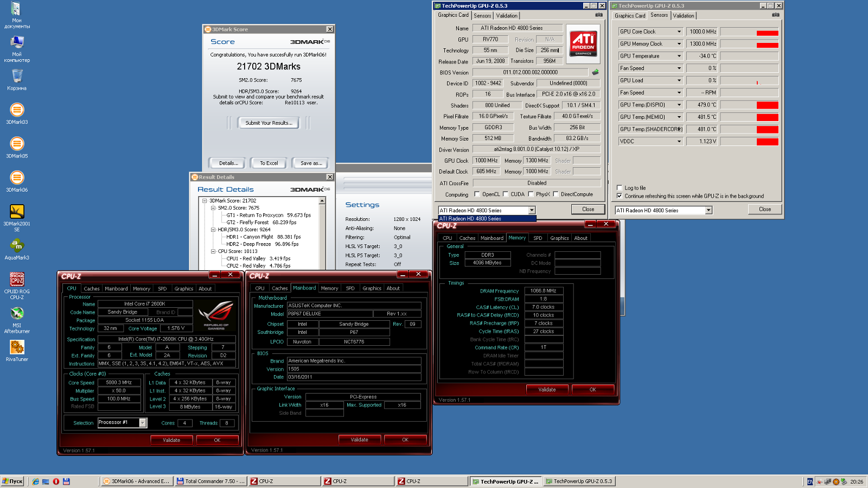Open the graphics card selector in Sensors window

709,210
